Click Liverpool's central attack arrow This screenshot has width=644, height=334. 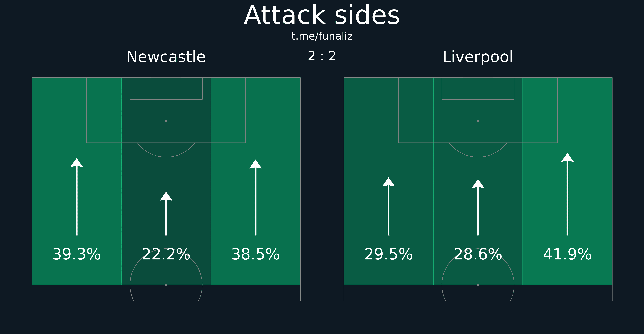pyautogui.click(x=478, y=207)
